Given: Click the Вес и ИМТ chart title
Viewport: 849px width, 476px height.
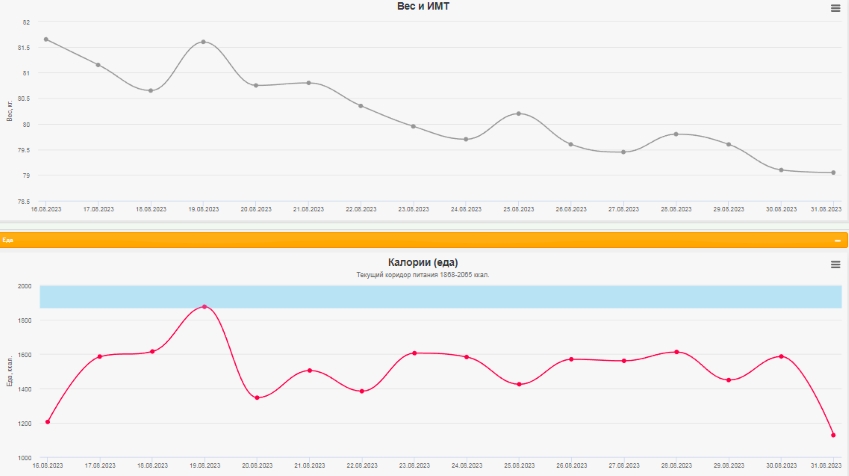Looking at the screenshot, I should click(x=423, y=6).
